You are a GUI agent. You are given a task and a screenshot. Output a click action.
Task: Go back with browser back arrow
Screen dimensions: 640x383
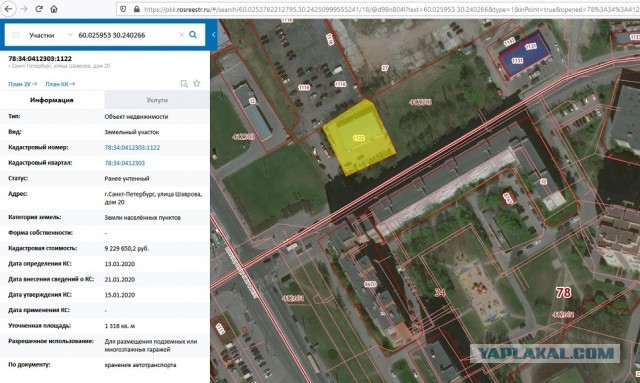pyautogui.click(x=9, y=9)
